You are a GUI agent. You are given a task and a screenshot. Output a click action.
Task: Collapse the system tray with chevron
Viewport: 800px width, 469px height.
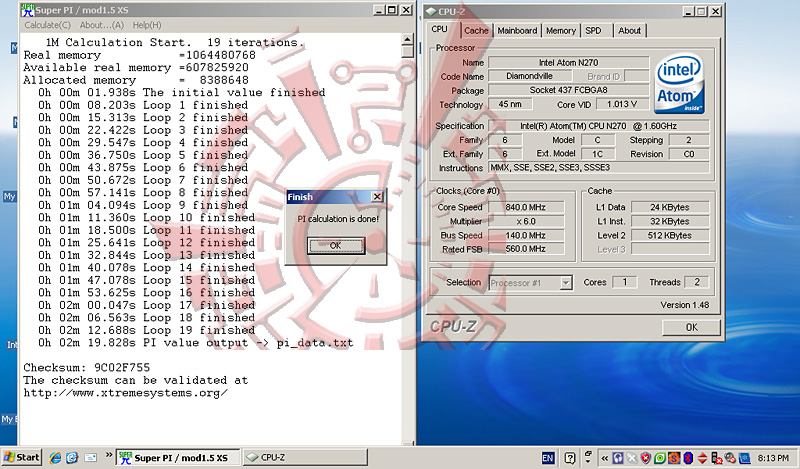[x=605, y=458]
